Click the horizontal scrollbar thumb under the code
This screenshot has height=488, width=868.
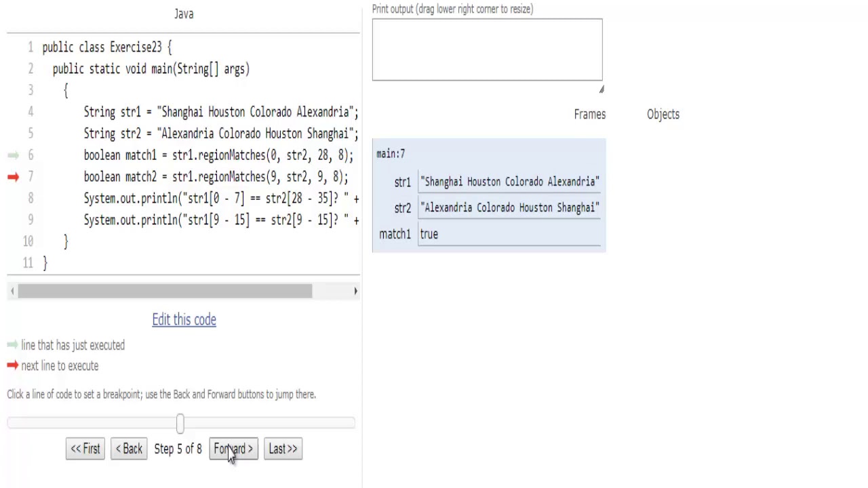pos(165,291)
